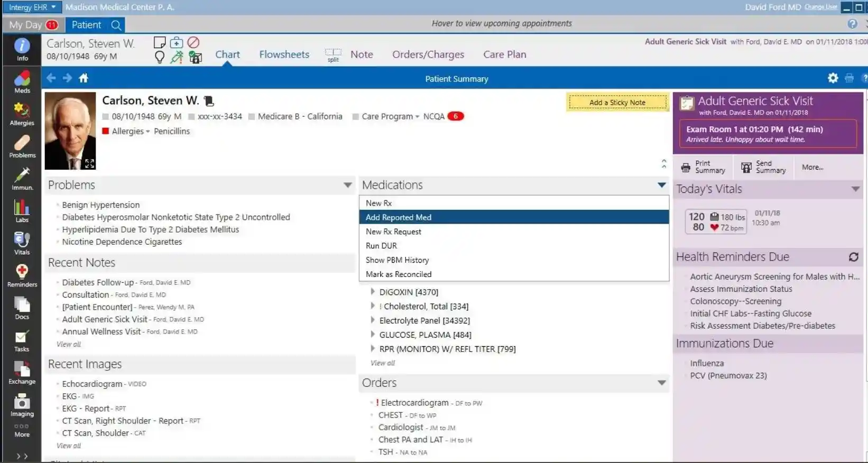868x463 pixels.
Task: Expand the patient photo thumbnail
Action: click(x=89, y=163)
